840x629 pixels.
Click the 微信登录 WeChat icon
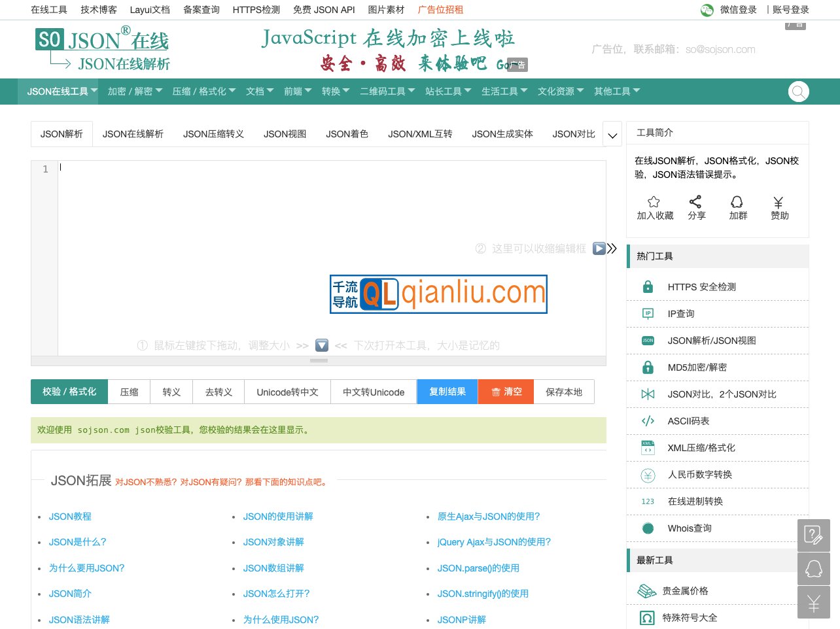click(707, 10)
